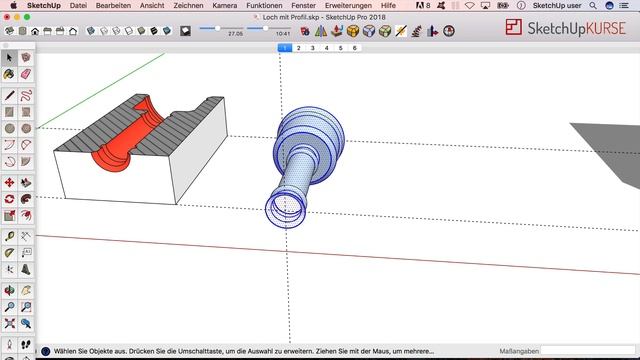This screenshot has width=640, height=360.
Task: Select the Tape Measure tool
Action: click(9, 237)
